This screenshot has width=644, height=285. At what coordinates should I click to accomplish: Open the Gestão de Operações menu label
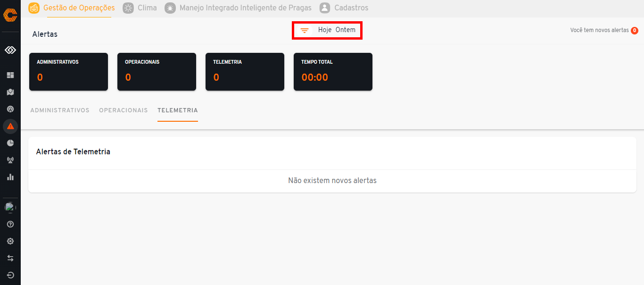[79, 8]
